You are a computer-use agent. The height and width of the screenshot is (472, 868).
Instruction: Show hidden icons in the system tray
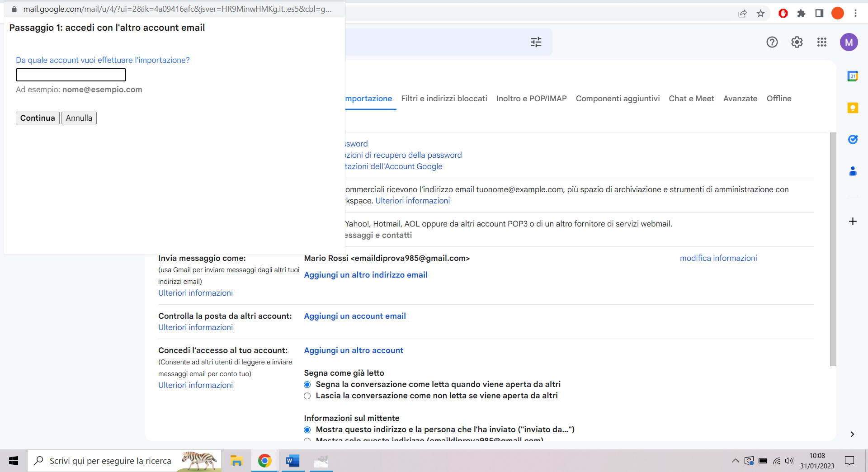735,461
